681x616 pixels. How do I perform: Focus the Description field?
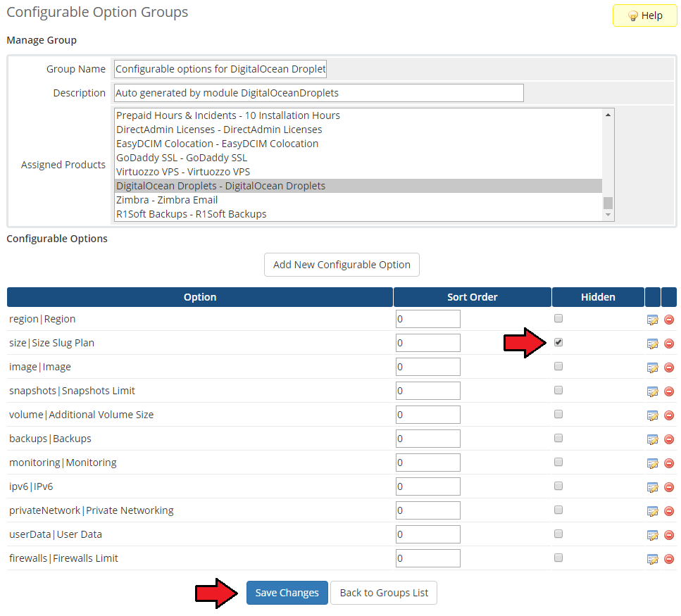click(x=319, y=93)
